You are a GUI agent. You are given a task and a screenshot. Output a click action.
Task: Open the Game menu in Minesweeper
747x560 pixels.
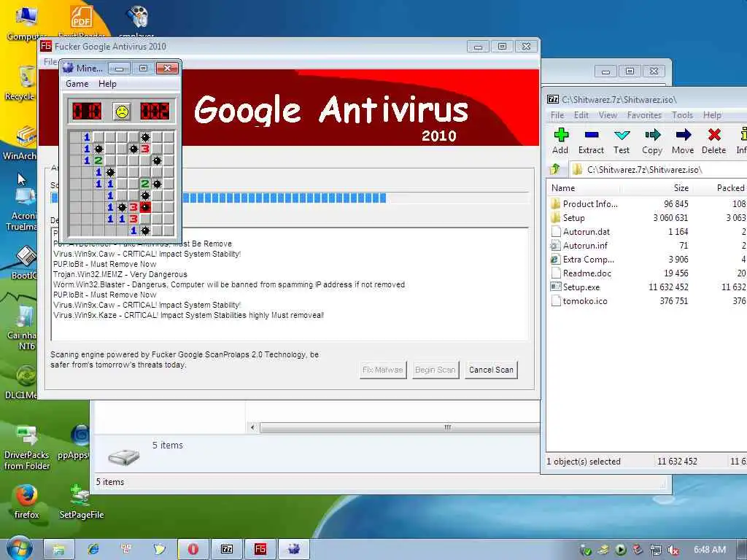(x=77, y=84)
